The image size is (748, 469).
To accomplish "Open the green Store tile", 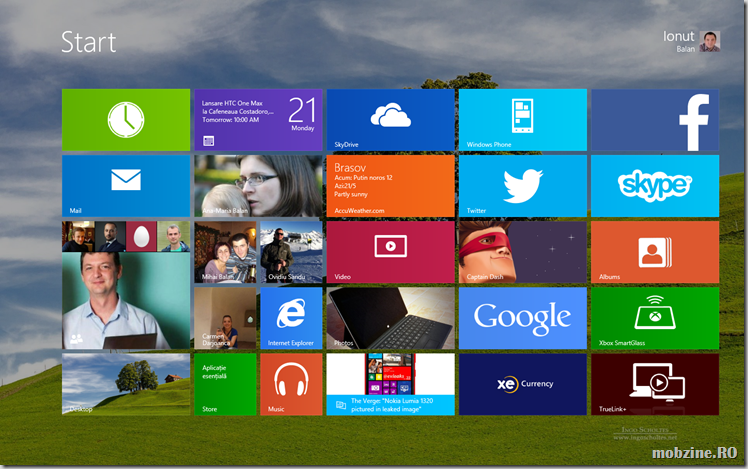I will click(225, 384).
